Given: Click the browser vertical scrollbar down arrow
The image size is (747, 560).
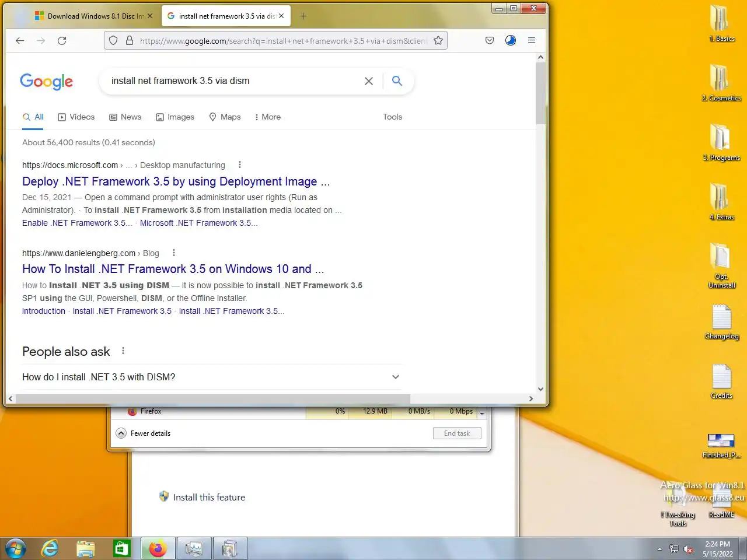Looking at the screenshot, I should point(540,389).
